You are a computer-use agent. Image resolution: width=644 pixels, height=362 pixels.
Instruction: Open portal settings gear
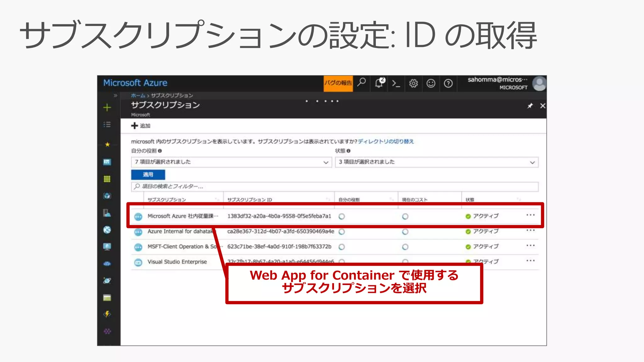413,83
